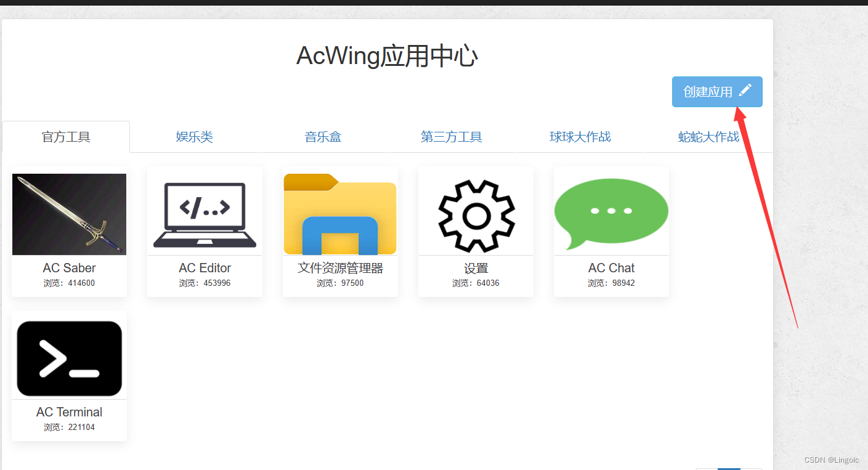The width and height of the screenshot is (868, 470).
Task: Open the AC Chat green bubble icon
Action: click(x=611, y=213)
